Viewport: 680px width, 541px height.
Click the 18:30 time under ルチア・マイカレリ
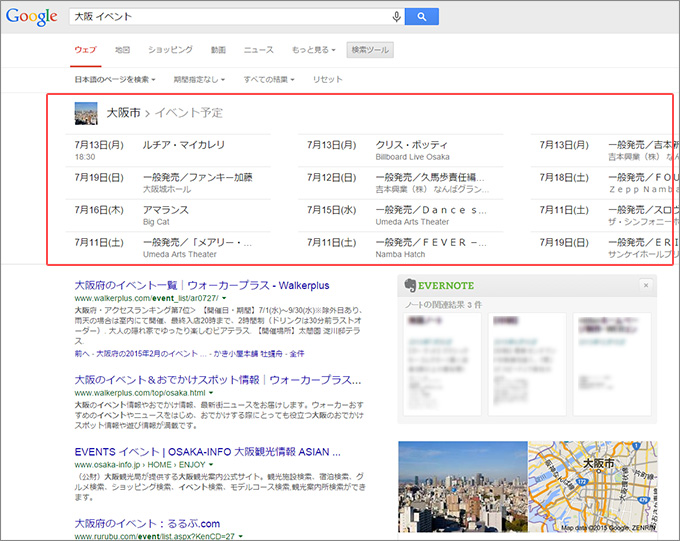[85, 157]
